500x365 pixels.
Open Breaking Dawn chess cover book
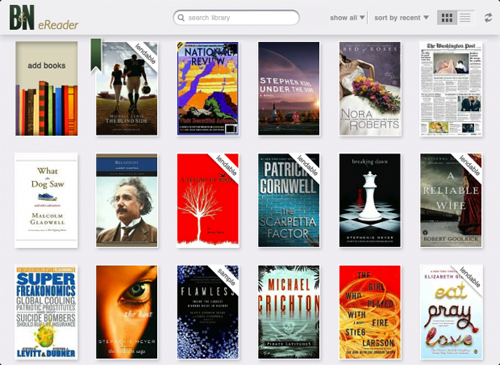tap(370, 200)
